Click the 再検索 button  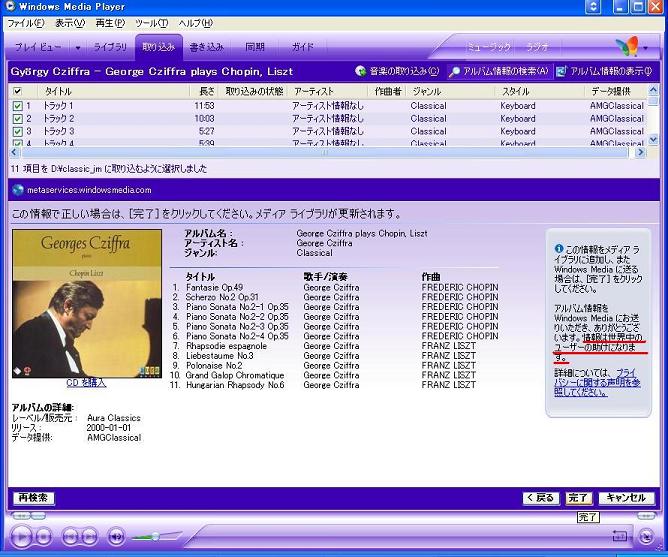[x=33, y=498]
